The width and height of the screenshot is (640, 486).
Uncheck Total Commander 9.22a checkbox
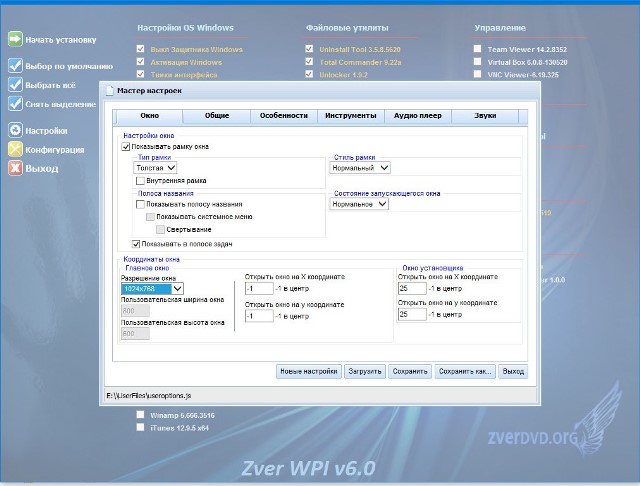click(309, 62)
